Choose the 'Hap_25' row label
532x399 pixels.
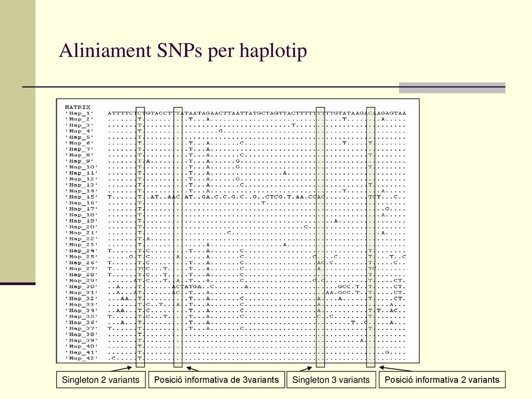[81, 257]
